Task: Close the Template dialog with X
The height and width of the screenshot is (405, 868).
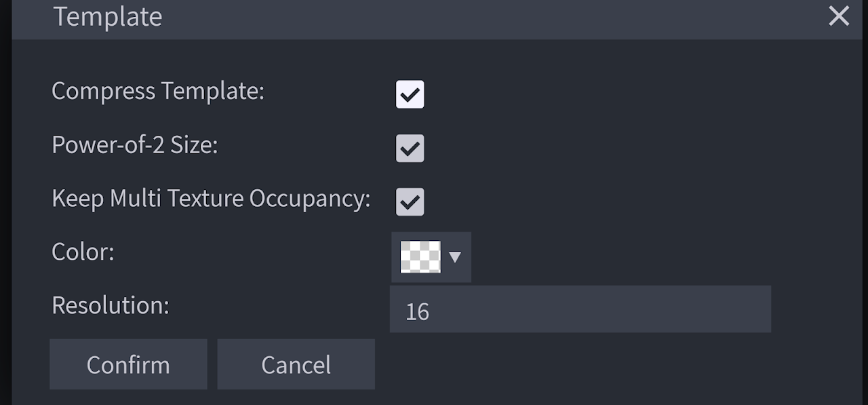Action: (x=839, y=16)
